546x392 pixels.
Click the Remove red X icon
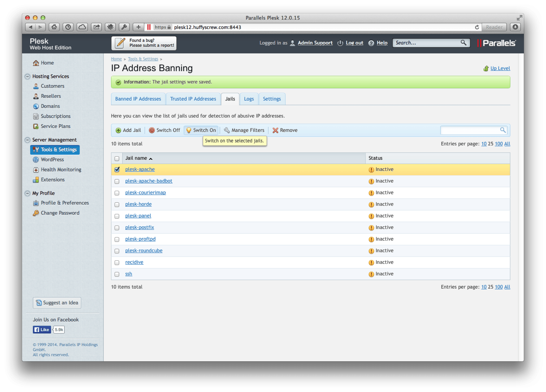click(x=275, y=130)
